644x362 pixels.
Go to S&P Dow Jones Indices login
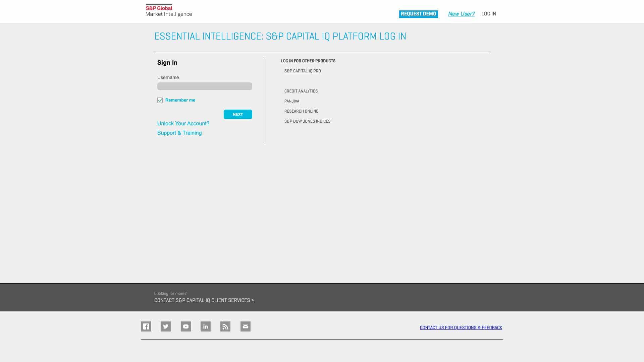(307, 121)
